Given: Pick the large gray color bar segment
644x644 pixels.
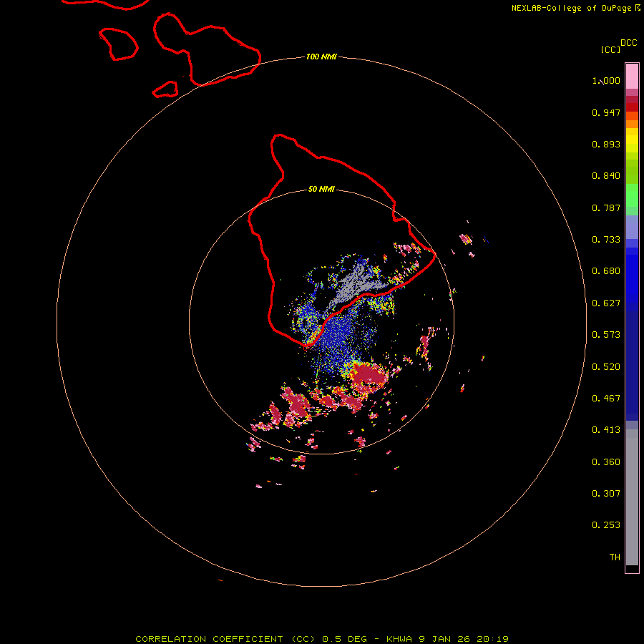Looking at the screenshot, I should coord(632,497).
